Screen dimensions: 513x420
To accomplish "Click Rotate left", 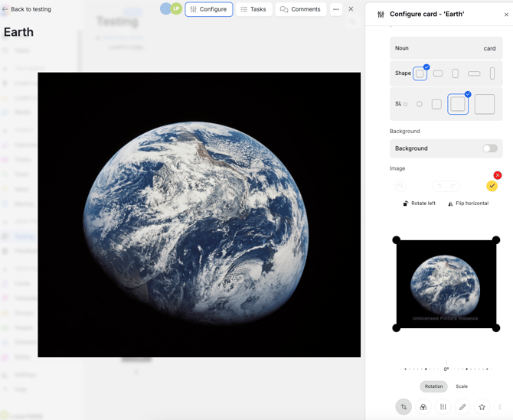I will tap(419, 203).
